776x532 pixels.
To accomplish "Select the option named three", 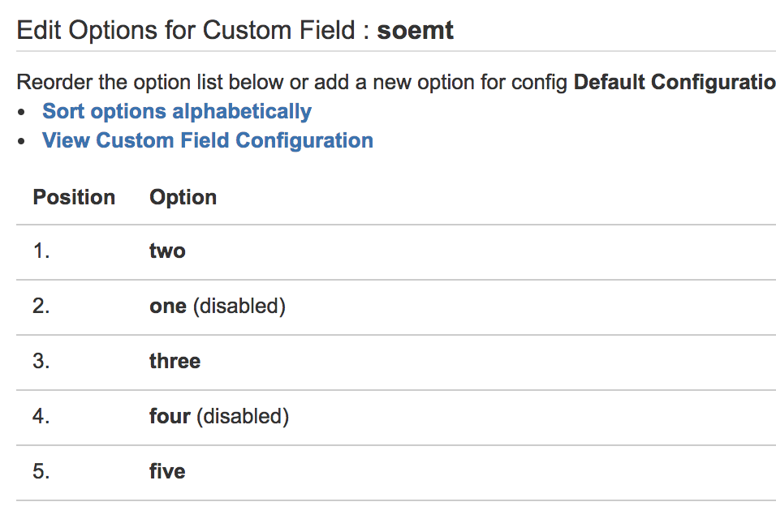I will click(x=175, y=361).
